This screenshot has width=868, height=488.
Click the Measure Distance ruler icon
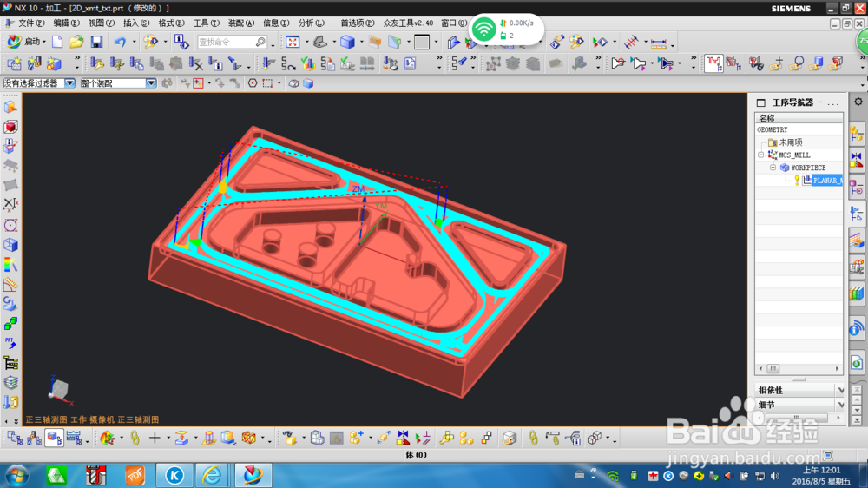(x=658, y=42)
